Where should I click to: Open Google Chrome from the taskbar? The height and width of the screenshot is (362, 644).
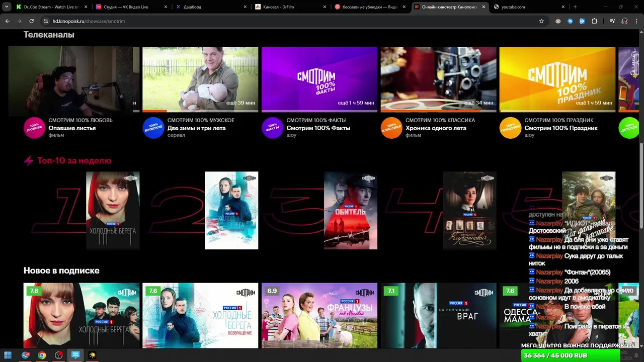42,355
